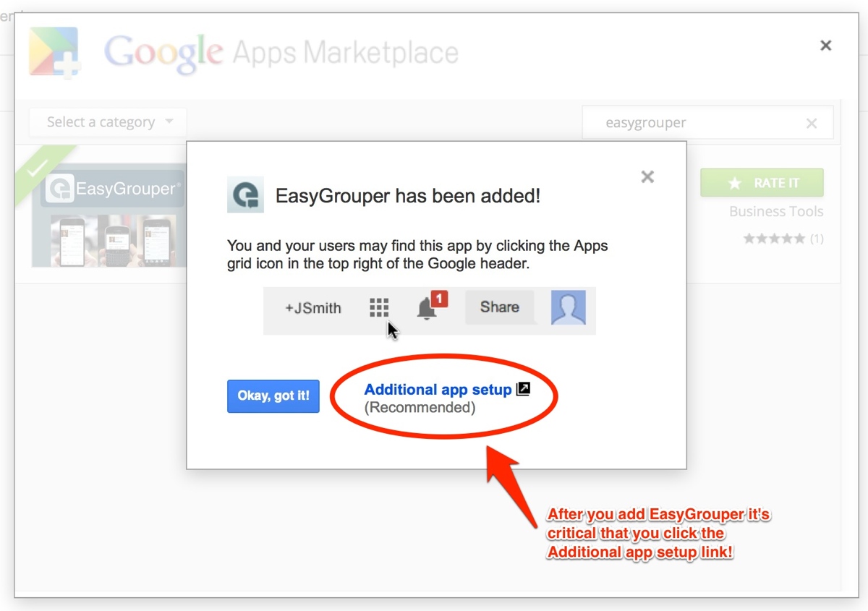
Task: Click the Google Apps Marketplace title text
Action: (x=281, y=53)
